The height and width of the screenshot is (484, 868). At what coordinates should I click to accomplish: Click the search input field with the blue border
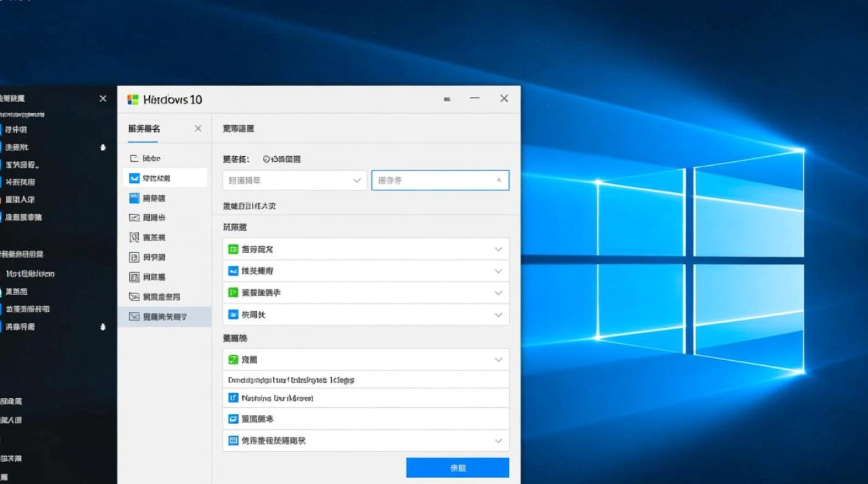pos(440,180)
